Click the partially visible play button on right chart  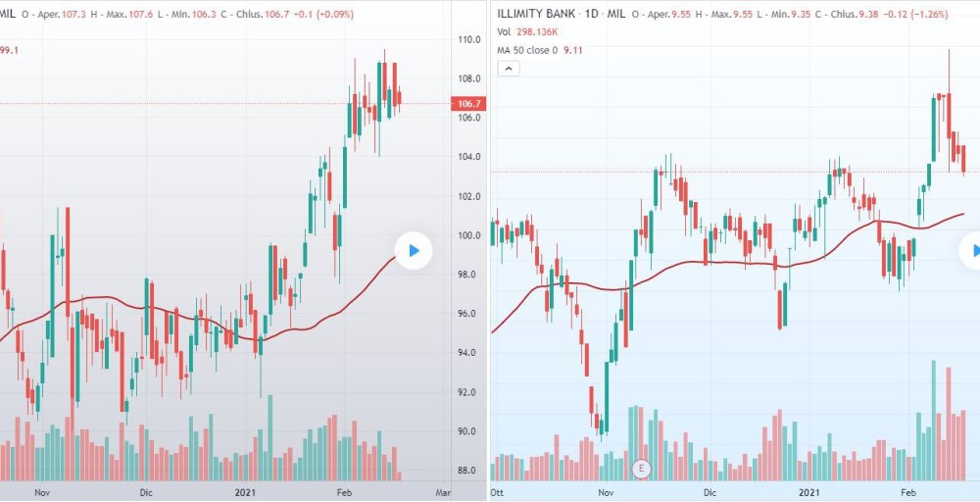[970, 251]
